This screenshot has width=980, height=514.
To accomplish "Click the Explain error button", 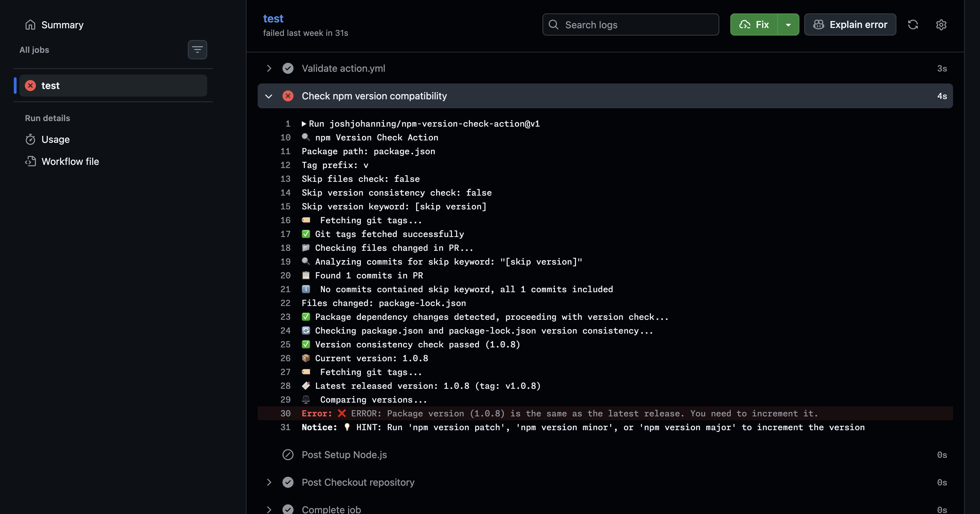I will 850,25.
